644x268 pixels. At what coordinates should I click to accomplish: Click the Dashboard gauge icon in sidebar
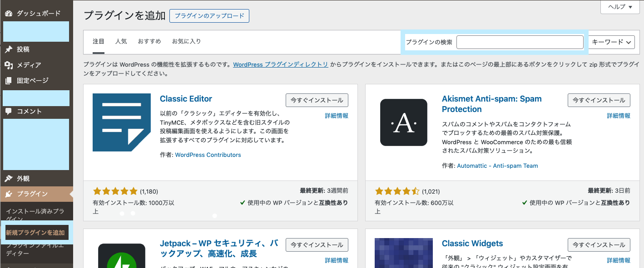9,13
